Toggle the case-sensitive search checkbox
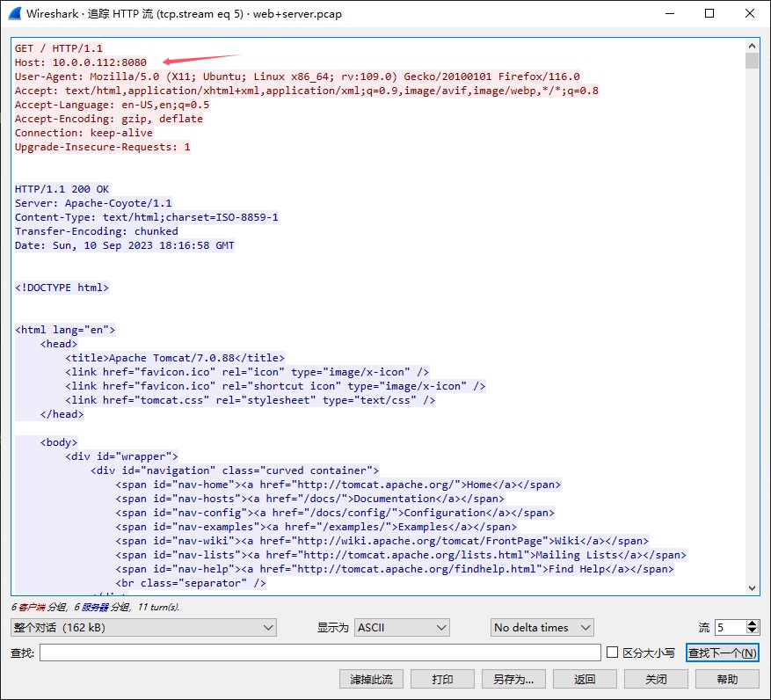This screenshot has height=700, width=771. tap(612, 653)
